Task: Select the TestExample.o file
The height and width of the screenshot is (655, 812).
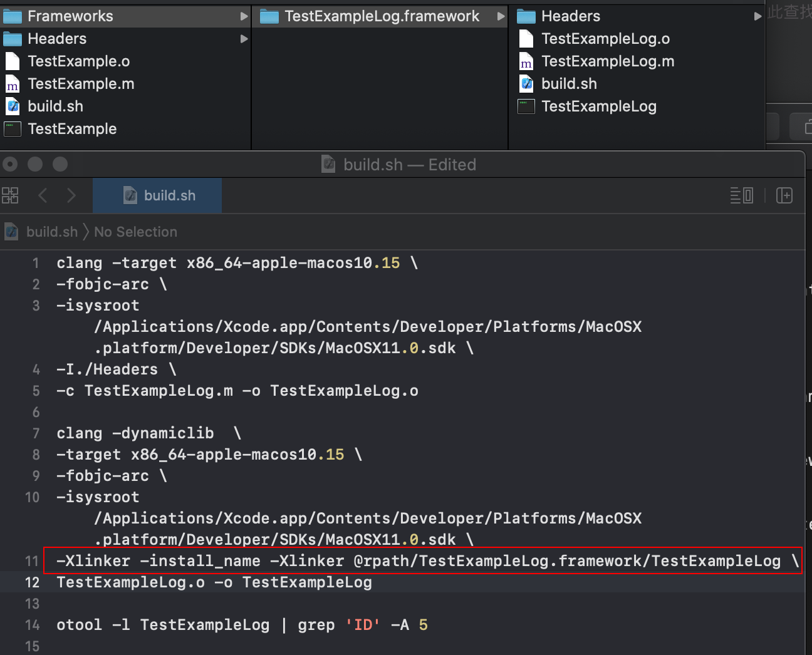Action: click(79, 61)
